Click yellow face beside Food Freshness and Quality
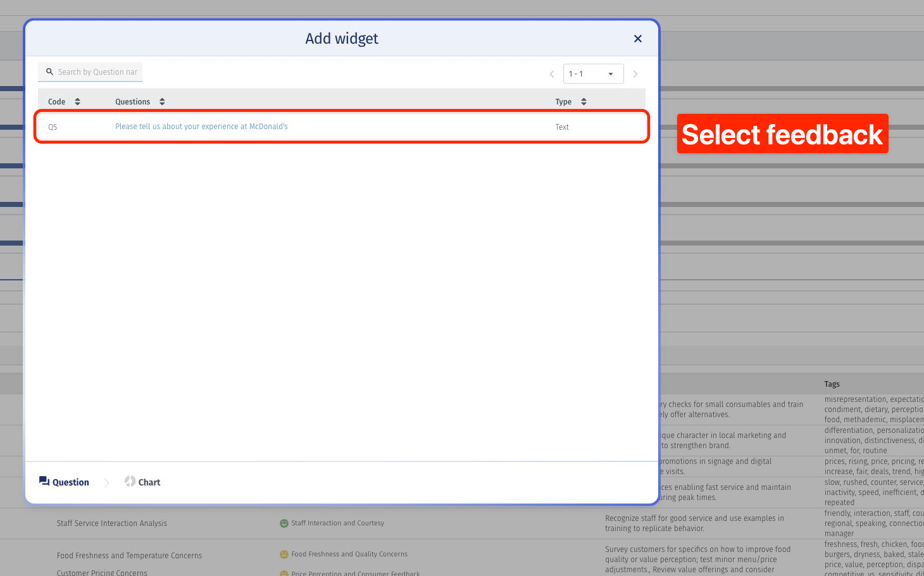Viewport: 924px width, 576px height. 284,554
